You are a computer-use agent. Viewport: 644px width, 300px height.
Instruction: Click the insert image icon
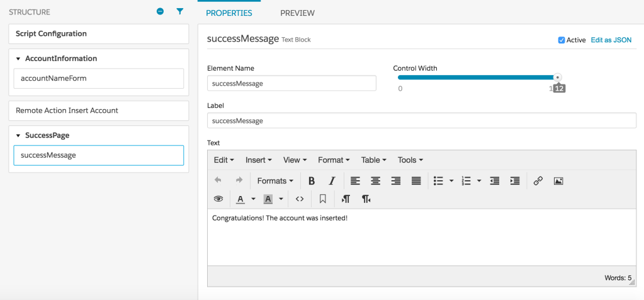pos(558,181)
